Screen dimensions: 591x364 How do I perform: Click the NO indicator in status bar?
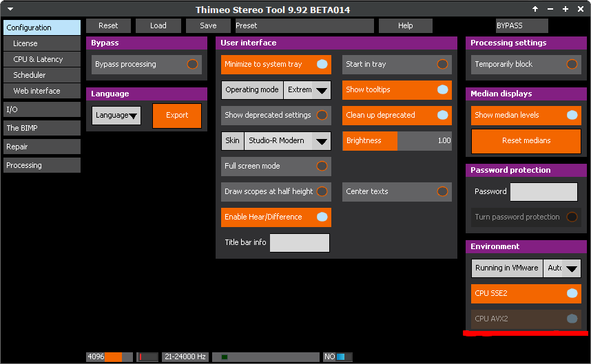(338, 356)
